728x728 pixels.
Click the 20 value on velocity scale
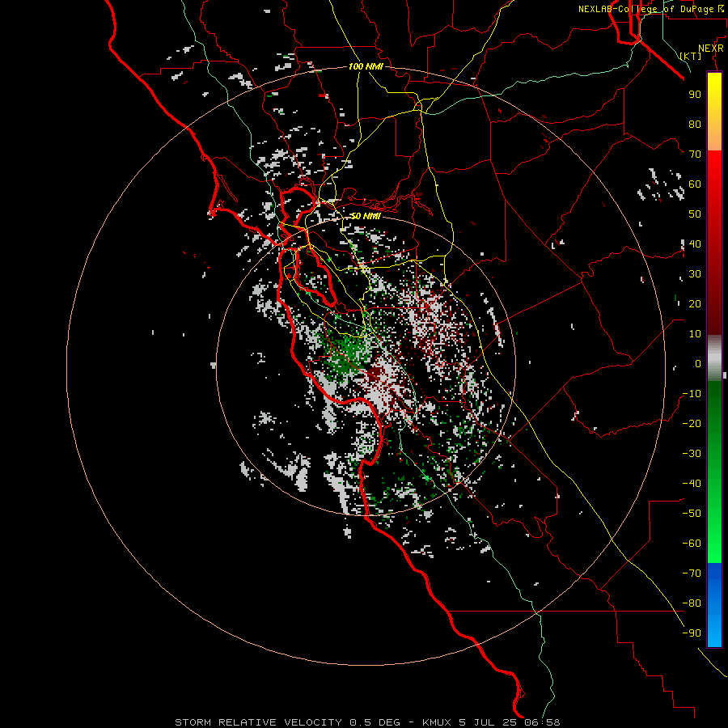[695, 304]
